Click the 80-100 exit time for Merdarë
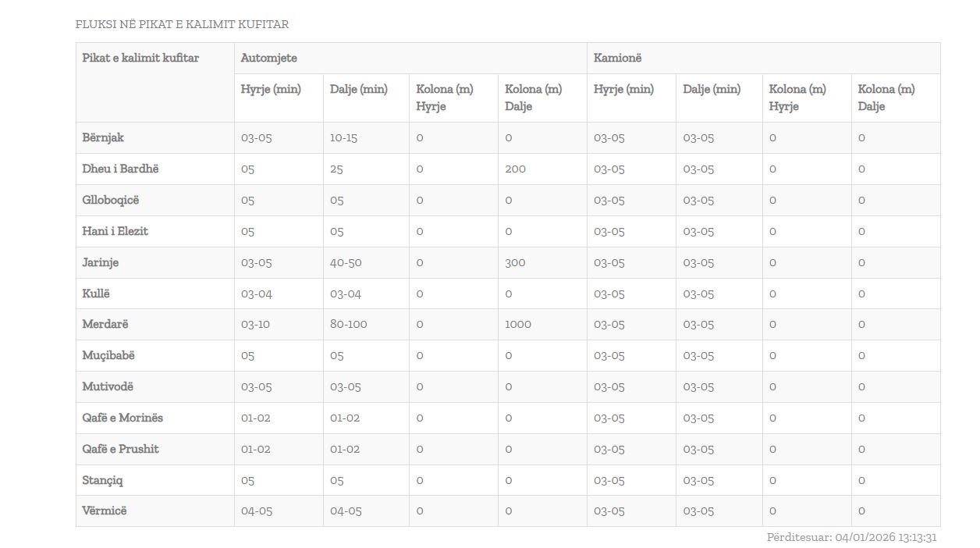980x548 pixels. pos(348,324)
